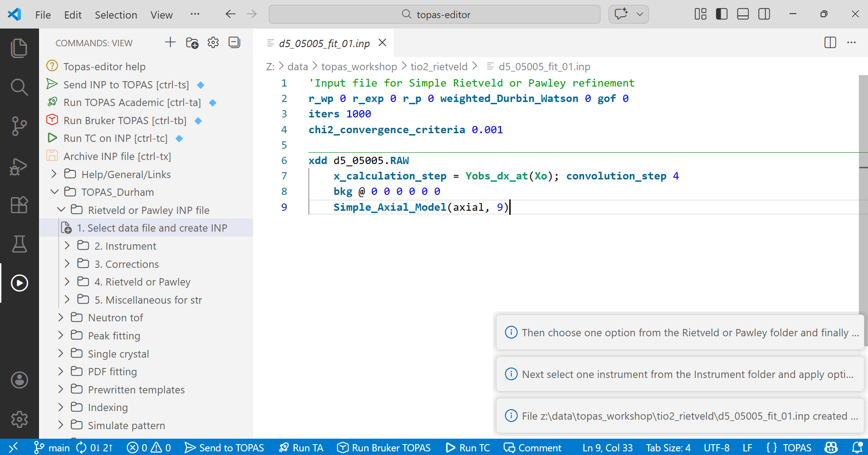Image resolution: width=868 pixels, height=455 pixels.
Task: Open the Testing flask icon
Action: point(19,244)
